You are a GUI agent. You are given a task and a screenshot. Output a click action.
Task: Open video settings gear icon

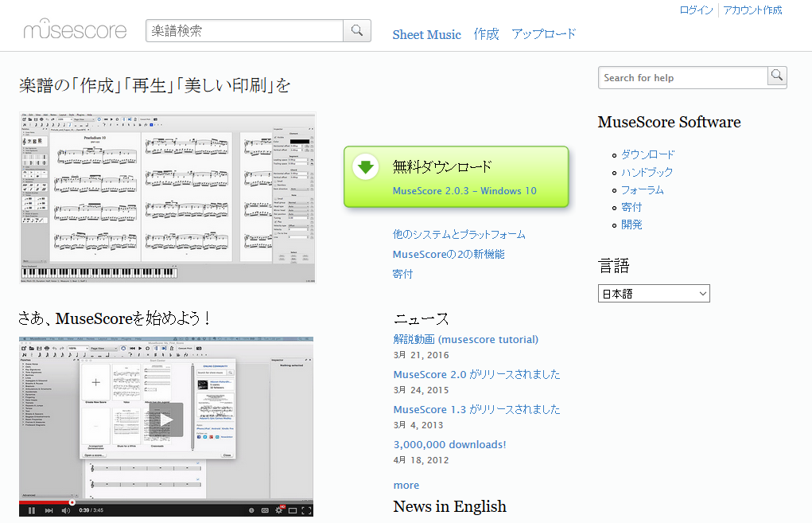(x=279, y=510)
